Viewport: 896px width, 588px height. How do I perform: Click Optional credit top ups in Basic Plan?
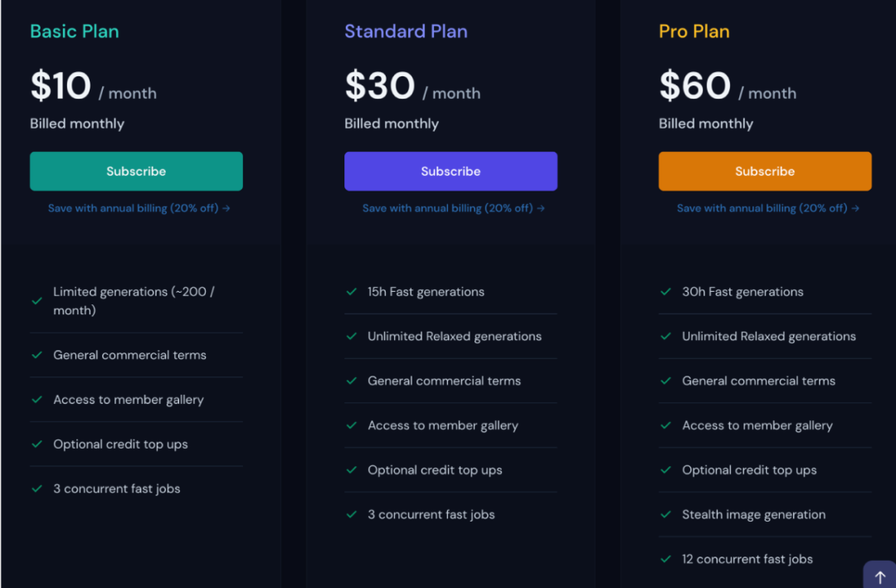[120, 445]
